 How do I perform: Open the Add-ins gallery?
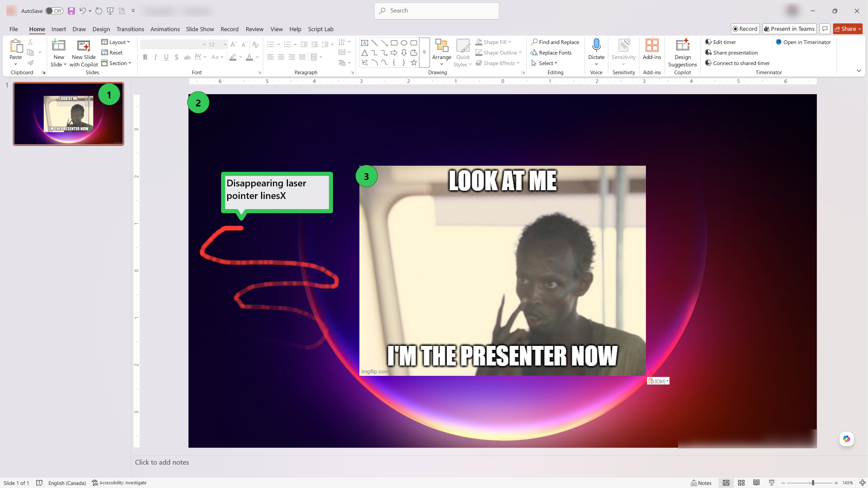coord(652,49)
